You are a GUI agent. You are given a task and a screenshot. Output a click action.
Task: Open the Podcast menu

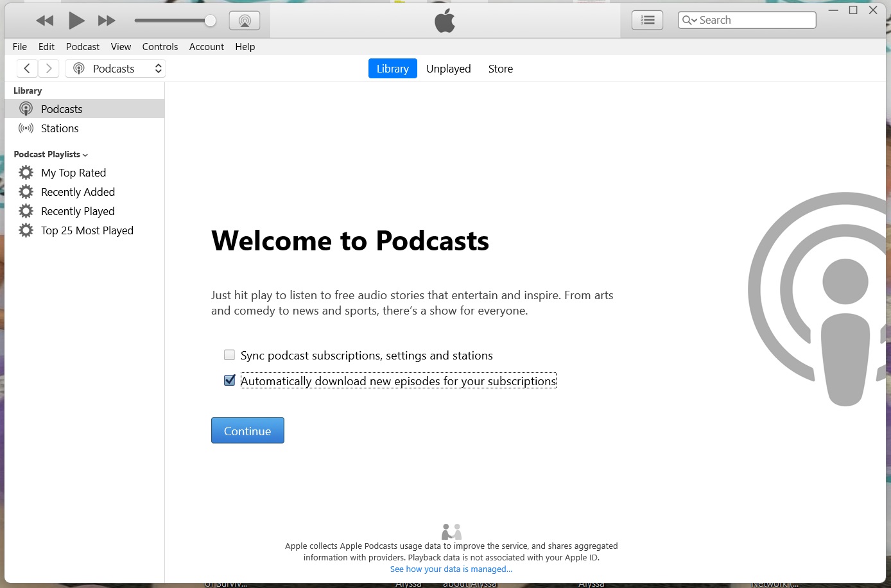(x=83, y=47)
